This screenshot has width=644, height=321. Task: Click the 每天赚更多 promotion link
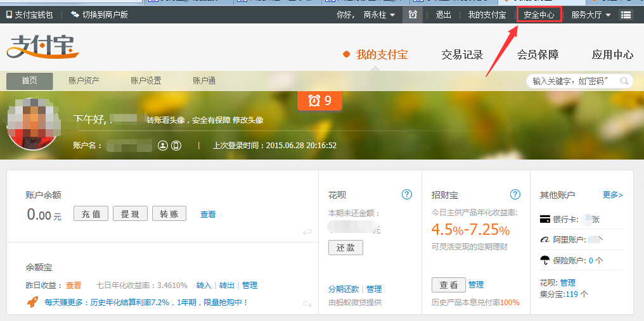coord(146,303)
